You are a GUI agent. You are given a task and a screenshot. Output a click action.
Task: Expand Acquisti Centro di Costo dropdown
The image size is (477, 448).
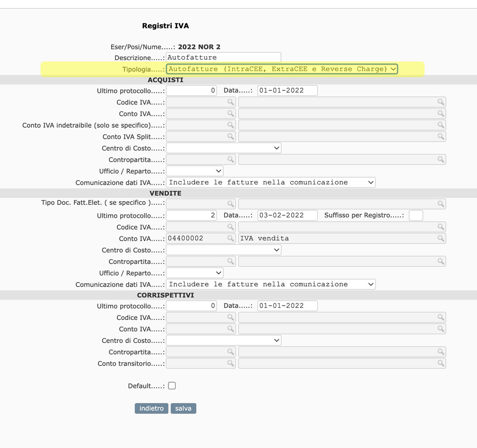click(x=224, y=148)
